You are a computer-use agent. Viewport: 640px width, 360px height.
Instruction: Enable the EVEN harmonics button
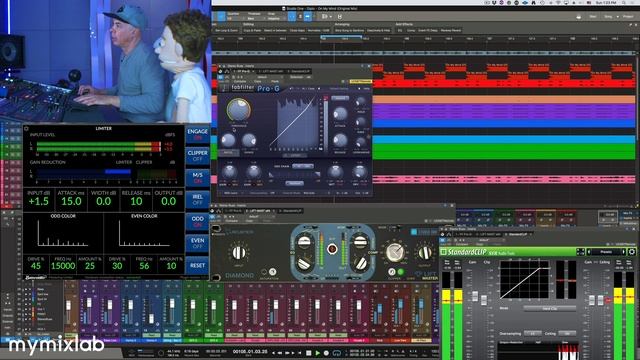point(198,244)
